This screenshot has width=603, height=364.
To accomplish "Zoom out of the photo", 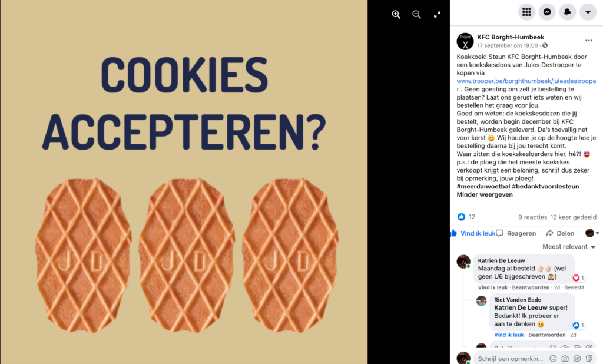I will click(x=416, y=15).
